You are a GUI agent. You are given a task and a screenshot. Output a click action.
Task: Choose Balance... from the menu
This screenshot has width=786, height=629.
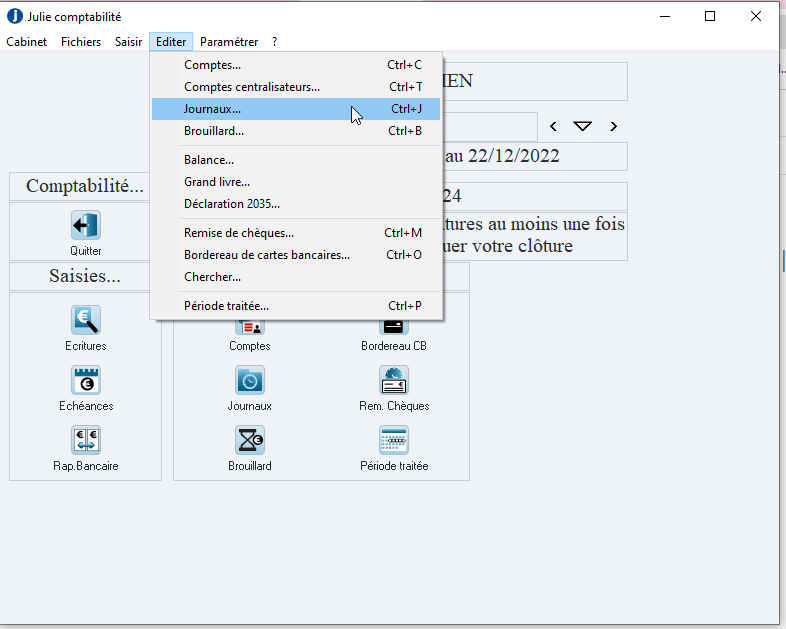coord(296,160)
